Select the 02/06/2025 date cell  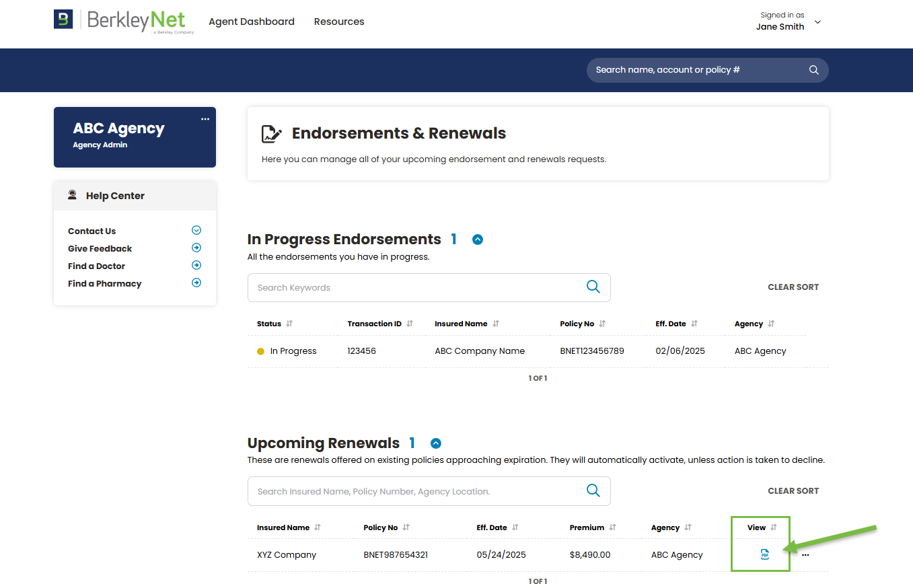tap(680, 351)
